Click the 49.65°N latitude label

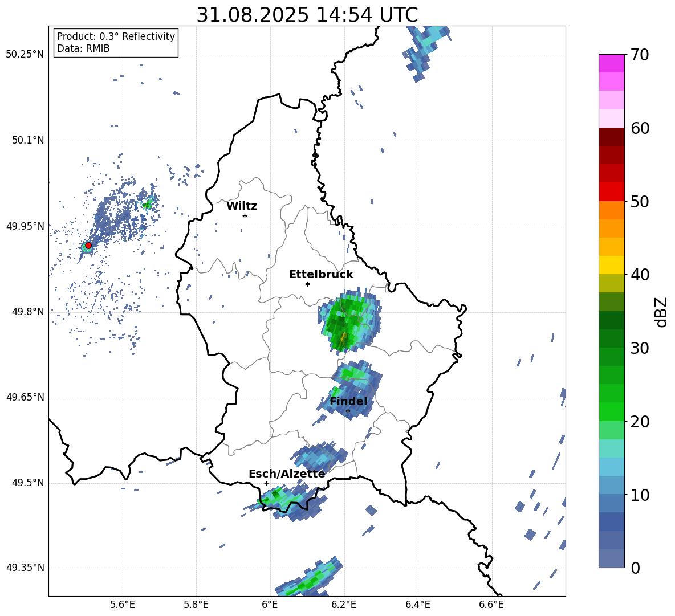click(25, 397)
